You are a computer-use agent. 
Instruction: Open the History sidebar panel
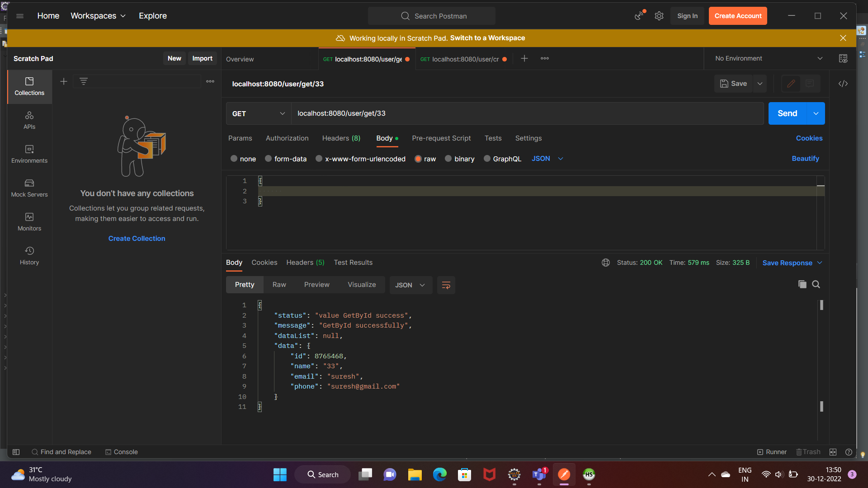(29, 256)
